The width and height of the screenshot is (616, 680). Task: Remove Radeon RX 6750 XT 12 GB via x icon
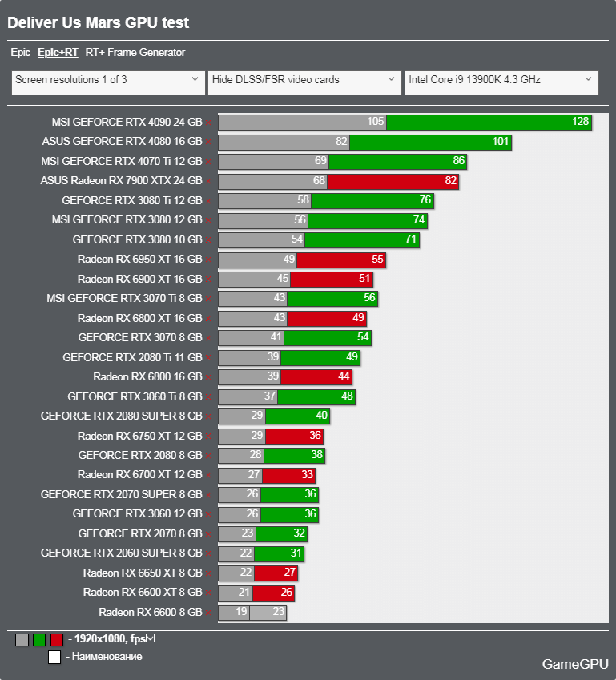[208, 437]
